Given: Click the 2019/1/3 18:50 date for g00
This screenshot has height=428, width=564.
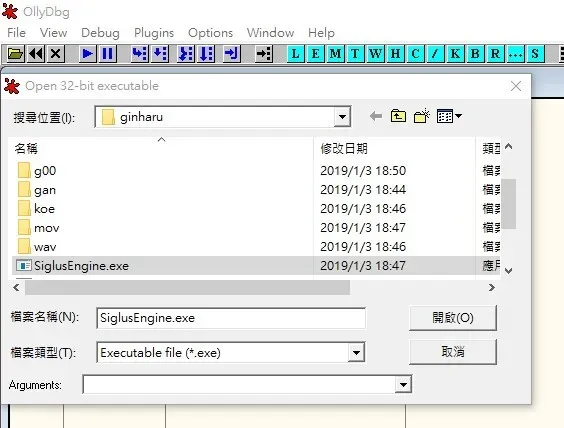Looking at the screenshot, I should (363, 170).
